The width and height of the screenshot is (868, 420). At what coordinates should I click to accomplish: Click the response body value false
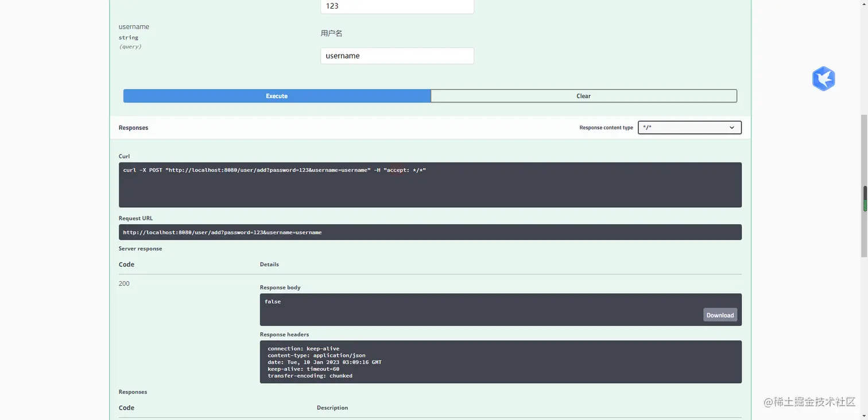273,301
